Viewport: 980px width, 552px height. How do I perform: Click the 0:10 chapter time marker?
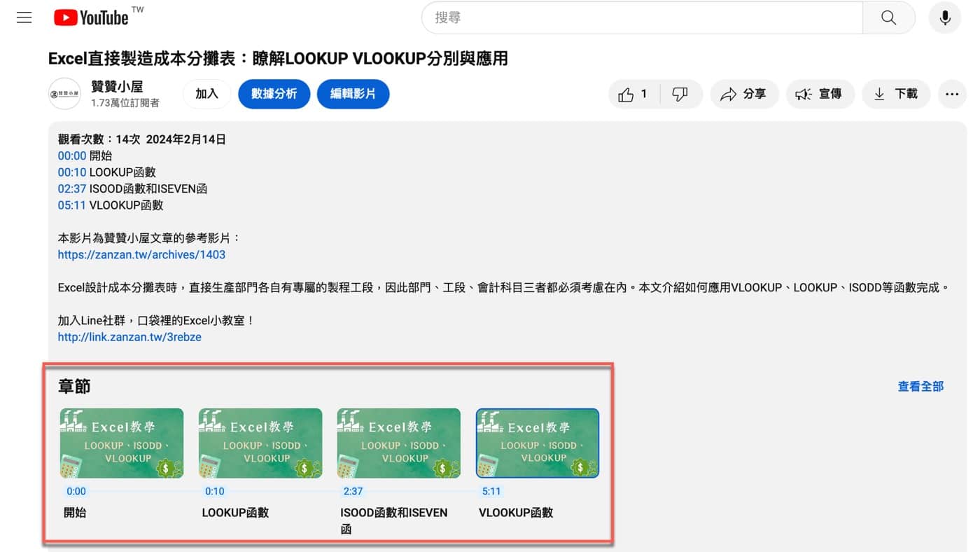coord(214,491)
